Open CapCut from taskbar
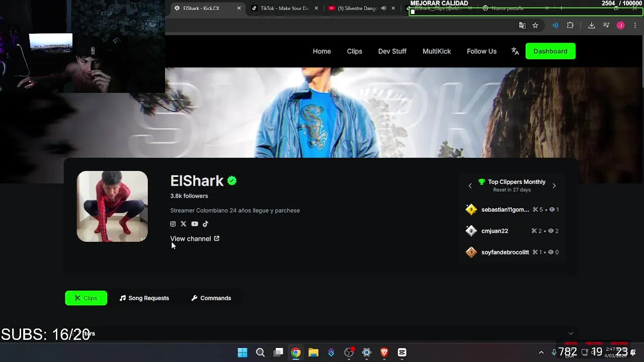Viewport: 644px width, 362px height. [402, 352]
